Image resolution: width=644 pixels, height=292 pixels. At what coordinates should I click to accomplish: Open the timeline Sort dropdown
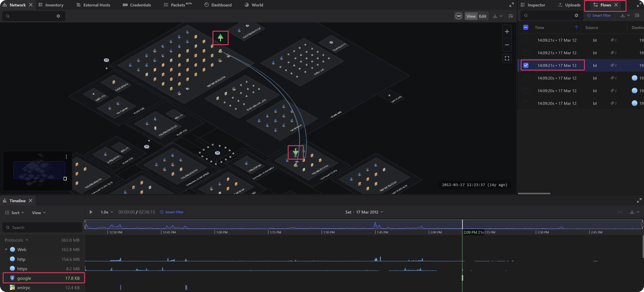(15, 213)
